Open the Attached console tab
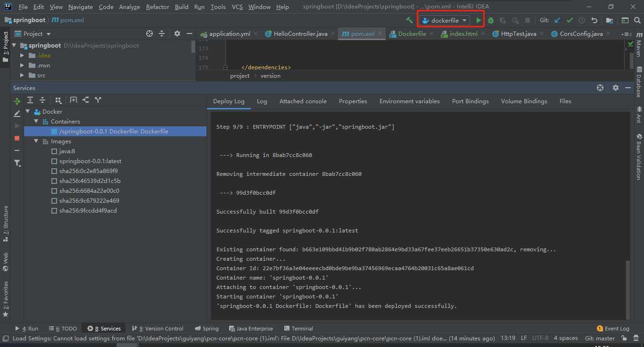Screen dimensions: 644x347 303,101
